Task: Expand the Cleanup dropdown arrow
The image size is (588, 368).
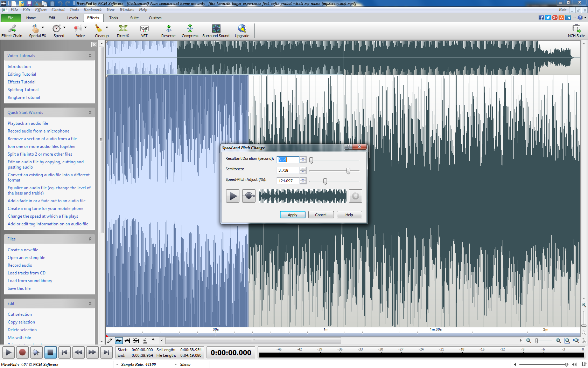Action: click(x=107, y=27)
